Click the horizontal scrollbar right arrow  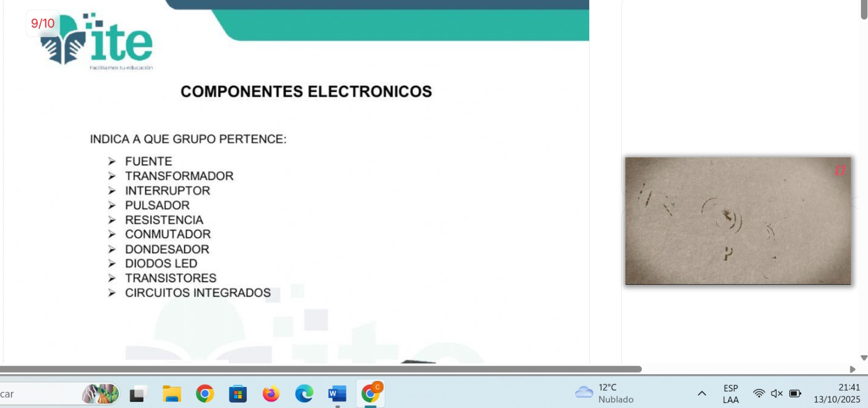coord(852,369)
